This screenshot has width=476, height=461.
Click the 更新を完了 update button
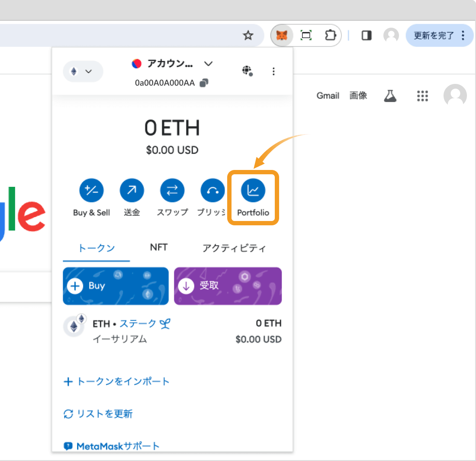[434, 35]
